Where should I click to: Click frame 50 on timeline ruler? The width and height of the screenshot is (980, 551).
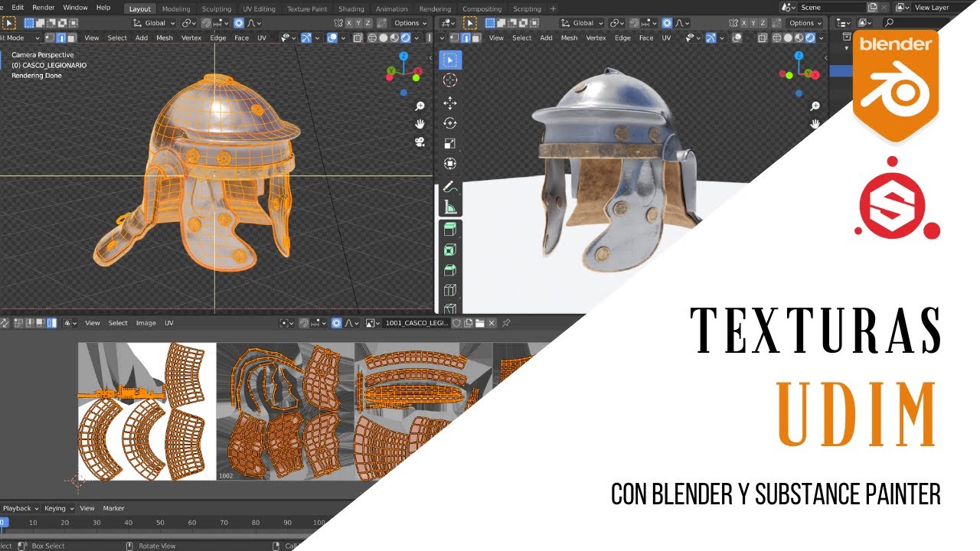pyautogui.click(x=160, y=523)
